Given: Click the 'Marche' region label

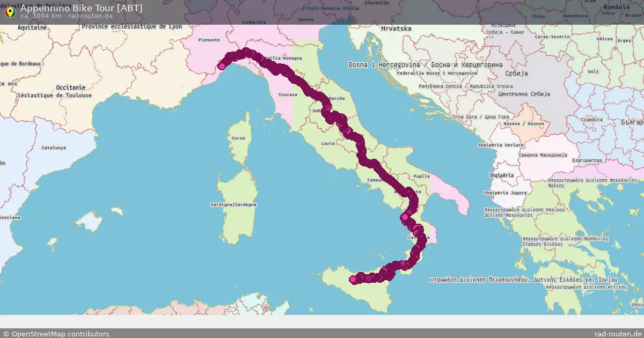Looking at the screenshot, I should 337,98.
